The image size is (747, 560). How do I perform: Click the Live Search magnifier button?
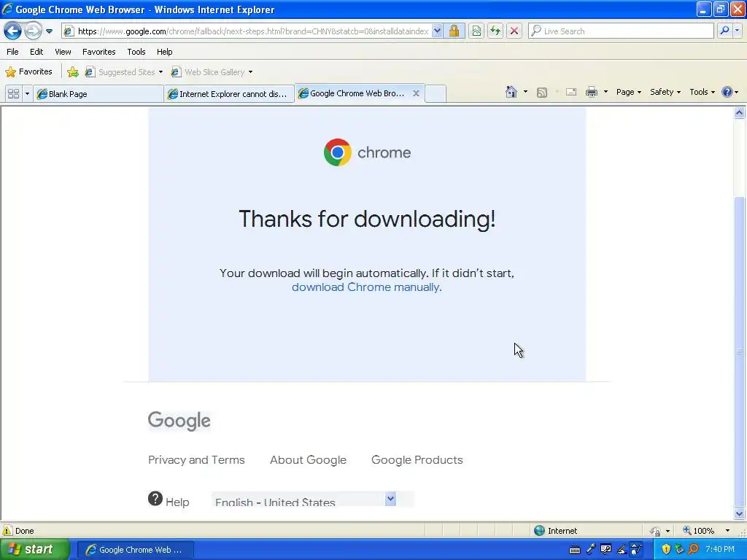(x=724, y=31)
